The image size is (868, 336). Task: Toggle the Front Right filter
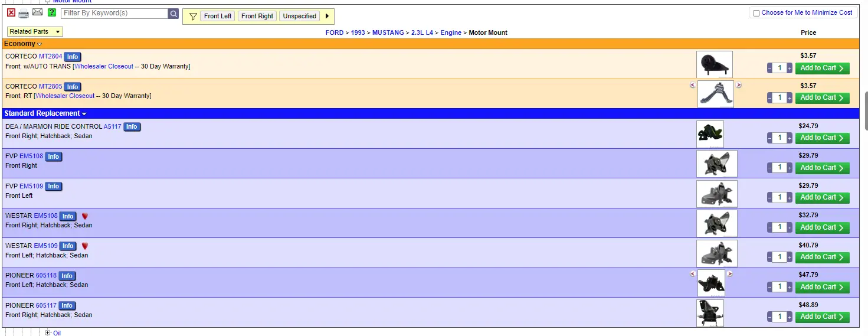257,16
